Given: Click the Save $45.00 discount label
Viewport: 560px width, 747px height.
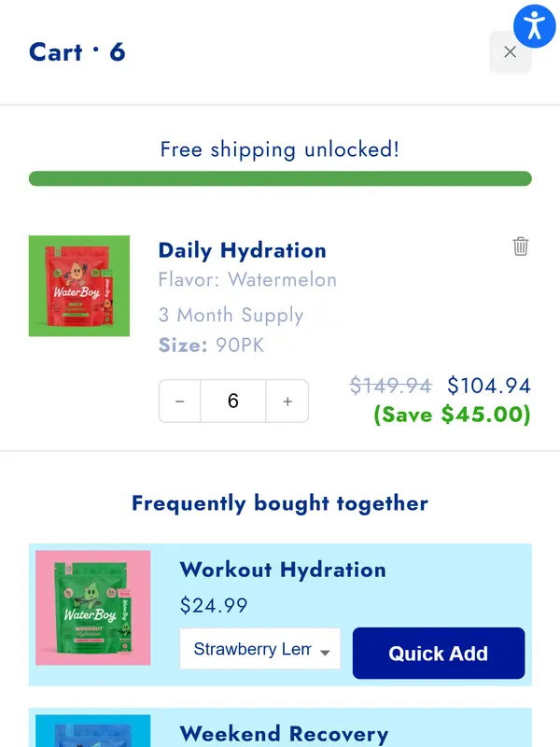Looking at the screenshot, I should point(452,415).
